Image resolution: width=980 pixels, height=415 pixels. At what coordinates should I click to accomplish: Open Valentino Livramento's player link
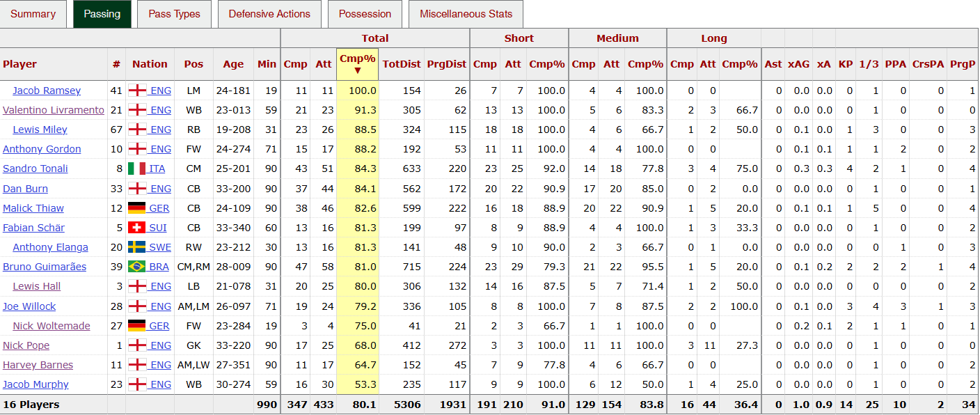coord(54,110)
